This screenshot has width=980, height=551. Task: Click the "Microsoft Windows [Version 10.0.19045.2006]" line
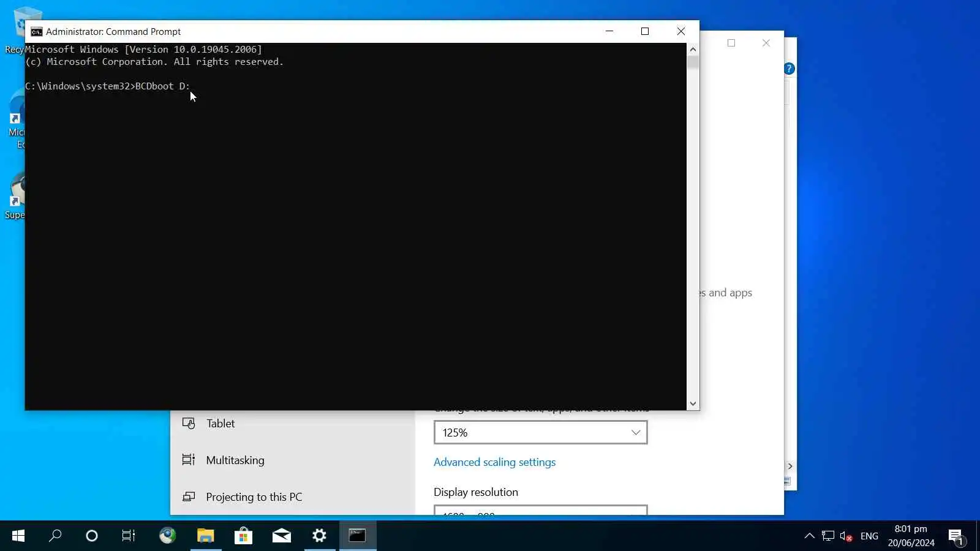click(x=143, y=50)
